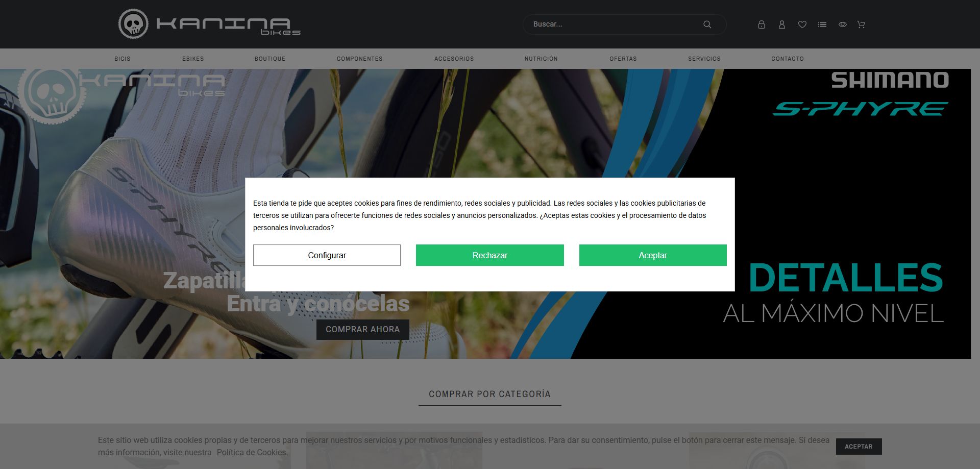Click the 'Al máximo nivel' banner text
The image size is (980, 469).
click(834, 313)
